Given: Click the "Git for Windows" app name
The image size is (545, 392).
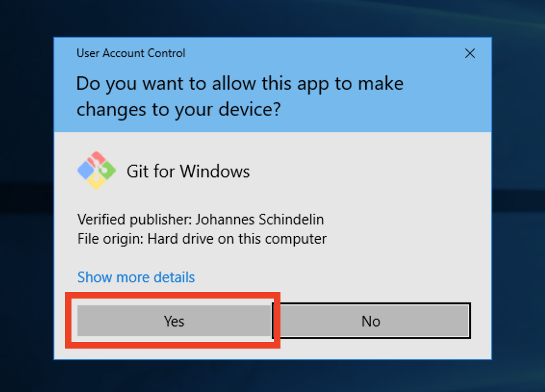Looking at the screenshot, I should 188,172.
